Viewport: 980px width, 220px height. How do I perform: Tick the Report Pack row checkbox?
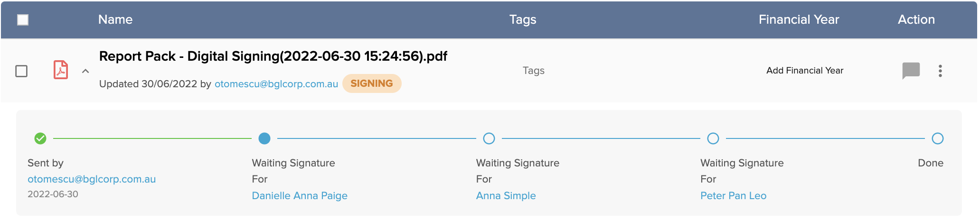(x=21, y=71)
